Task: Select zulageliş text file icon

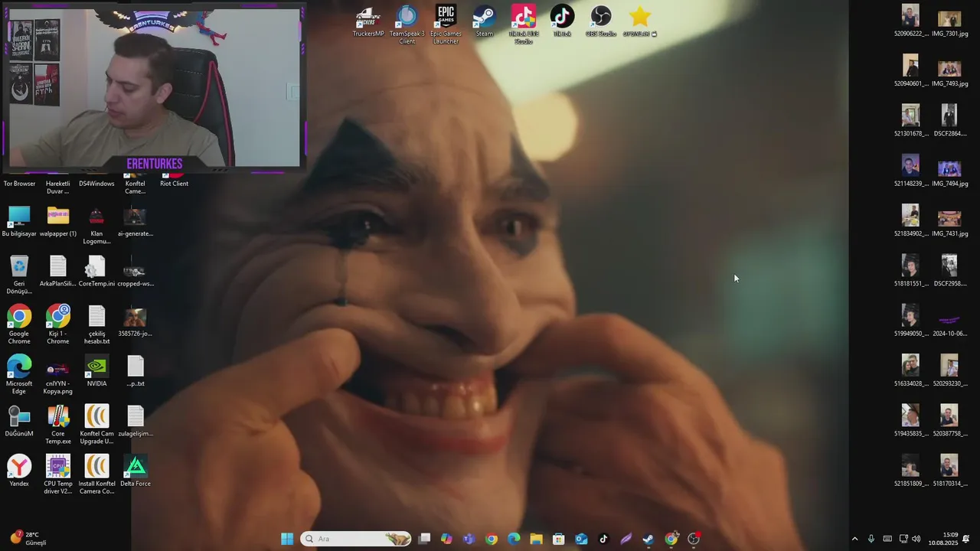Action: pos(136,421)
